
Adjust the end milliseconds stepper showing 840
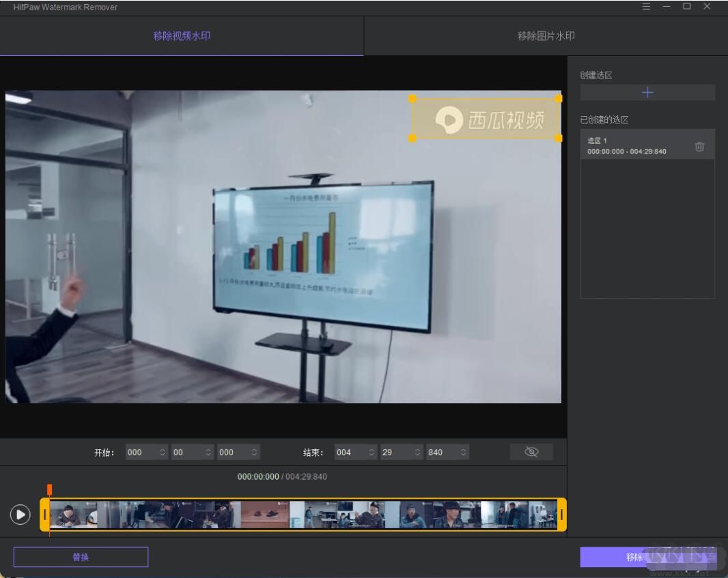464,452
